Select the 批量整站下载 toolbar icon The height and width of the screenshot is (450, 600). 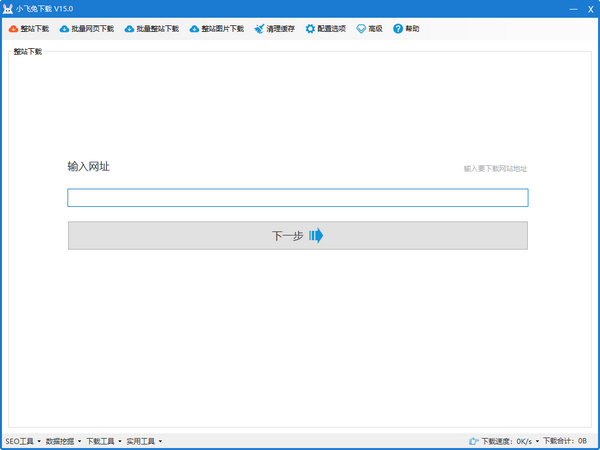[x=129, y=29]
